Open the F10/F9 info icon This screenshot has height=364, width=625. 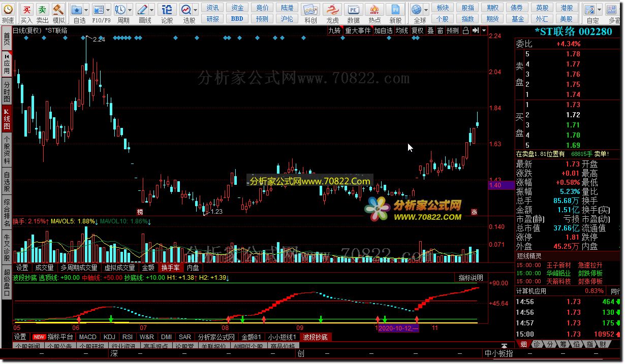tap(99, 9)
